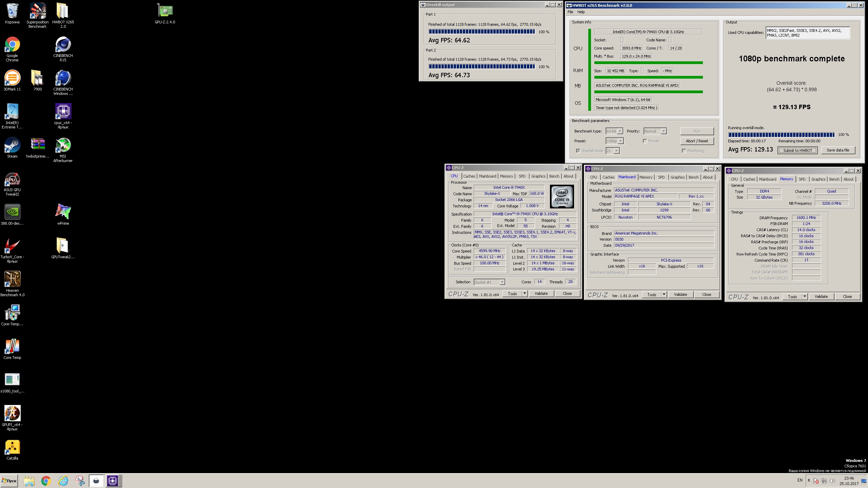Screen dimensions: 868x488
Task: Launch the Heaven Benchmark 4.0 shortcut
Action: [x=12, y=284]
